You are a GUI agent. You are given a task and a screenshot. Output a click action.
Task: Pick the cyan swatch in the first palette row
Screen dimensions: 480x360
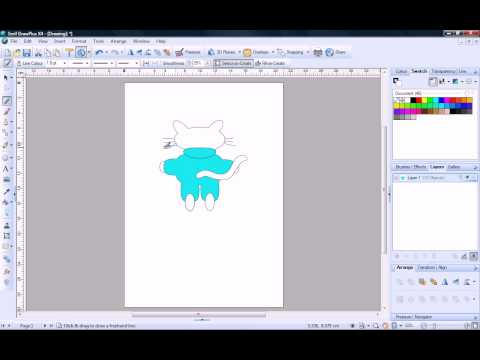click(436, 100)
